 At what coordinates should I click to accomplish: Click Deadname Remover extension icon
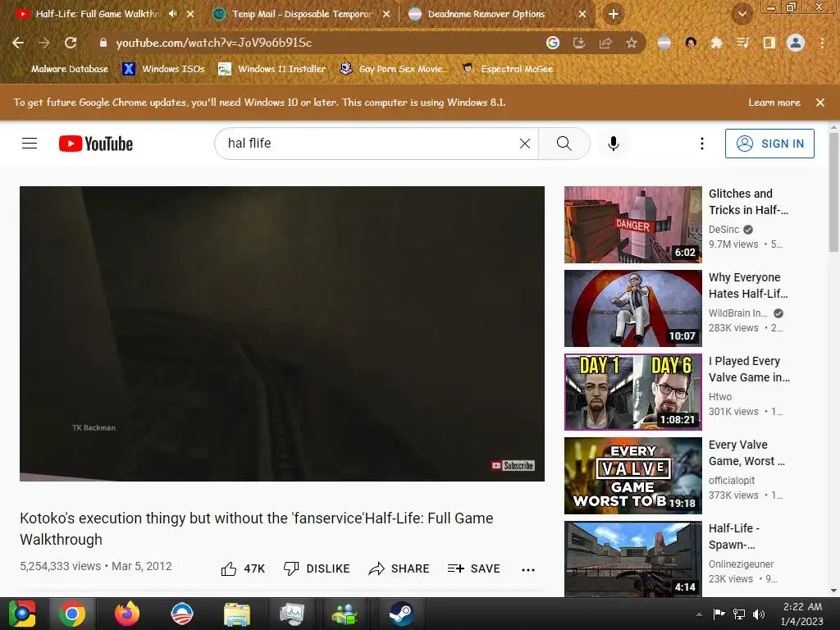pos(664,43)
